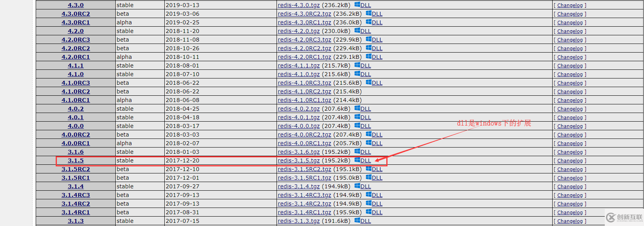View Changelog for version 3.1.4
The image size is (644, 226).
coord(570,187)
